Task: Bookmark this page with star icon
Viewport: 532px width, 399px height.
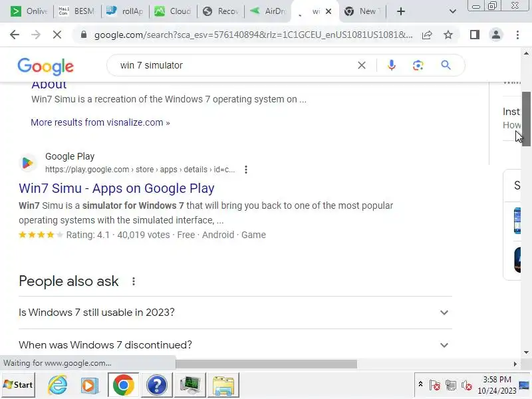Action: [448, 35]
